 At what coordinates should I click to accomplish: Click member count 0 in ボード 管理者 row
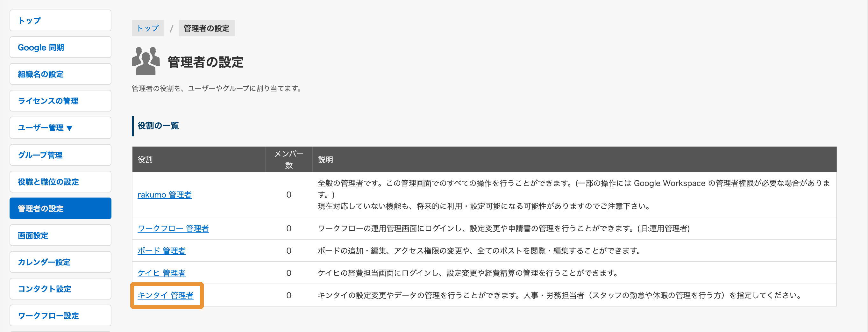(289, 250)
